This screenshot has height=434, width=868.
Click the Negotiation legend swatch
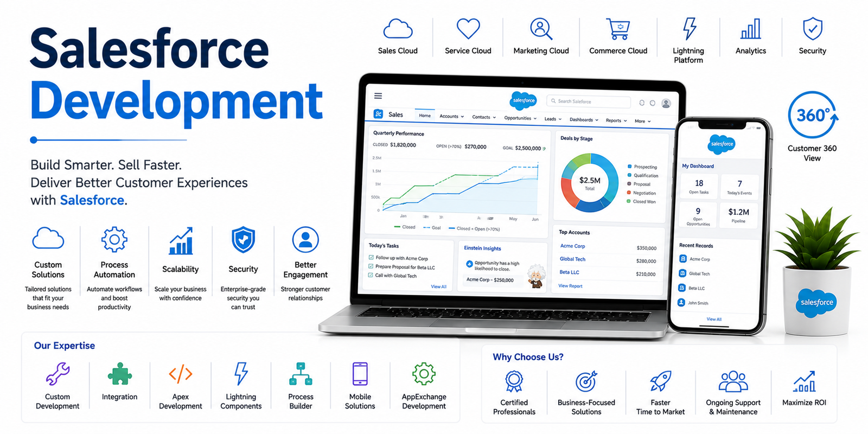(x=629, y=193)
